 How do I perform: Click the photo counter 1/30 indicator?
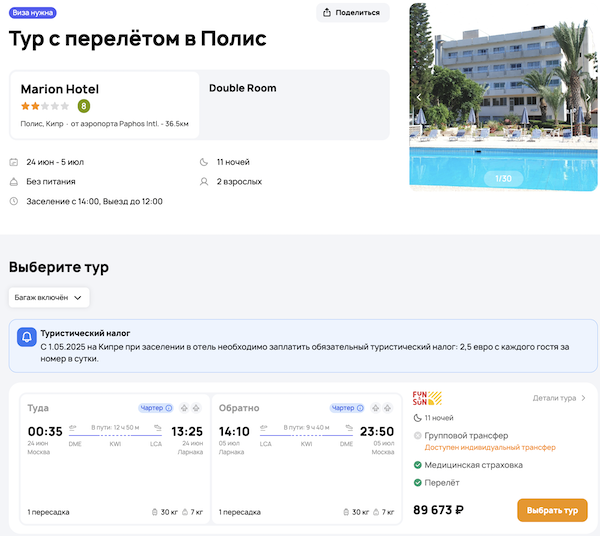pos(504,179)
